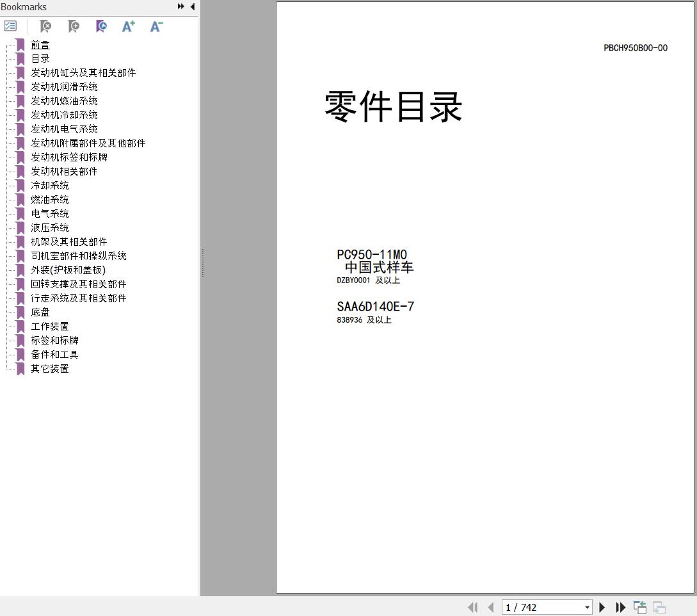Click the panel splitter handle beside bookmarks
Screen dimensions: 697x616
click(x=203, y=263)
